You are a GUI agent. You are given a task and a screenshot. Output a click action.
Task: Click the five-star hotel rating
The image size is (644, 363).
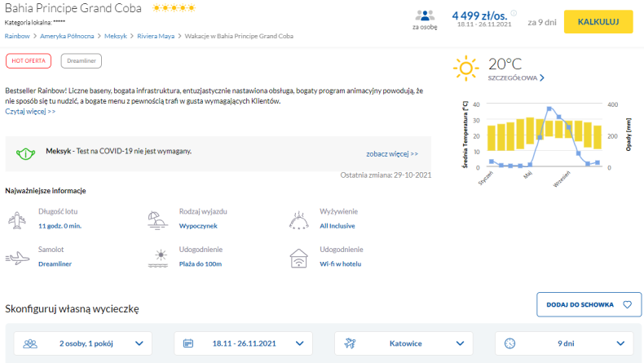(x=174, y=8)
